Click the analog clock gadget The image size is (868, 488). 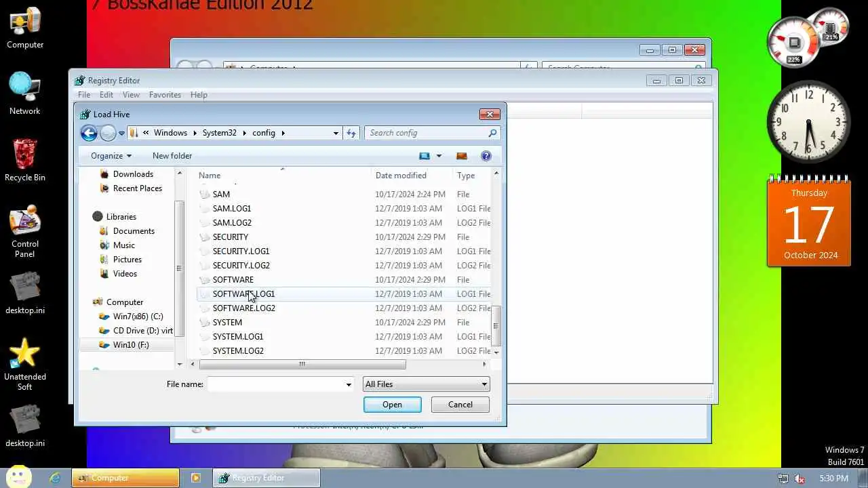(x=808, y=122)
